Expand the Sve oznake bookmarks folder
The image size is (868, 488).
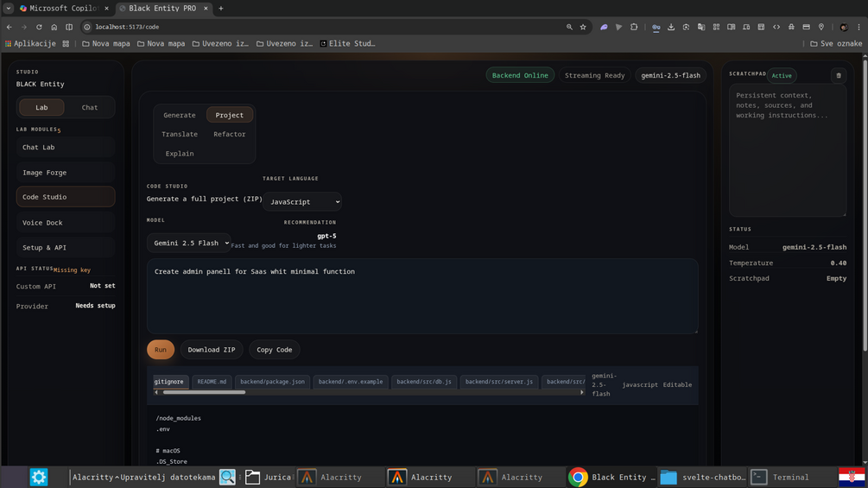pyautogui.click(x=836, y=43)
